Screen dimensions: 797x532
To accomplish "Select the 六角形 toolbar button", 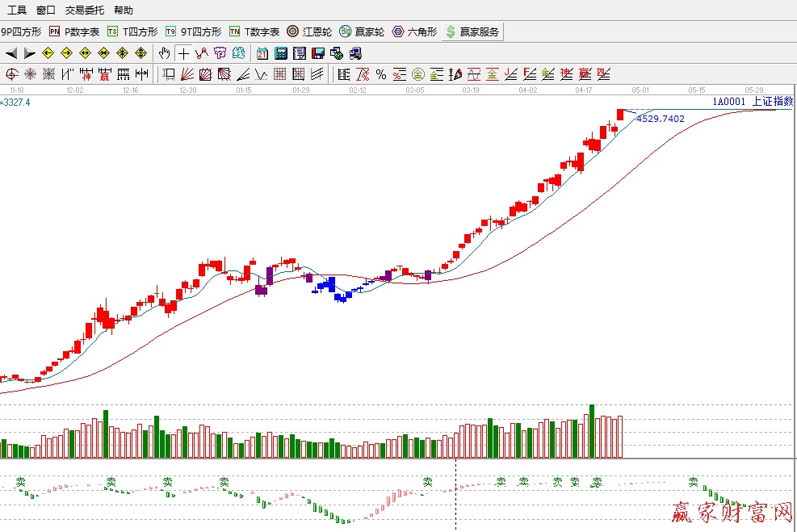I will [415, 31].
